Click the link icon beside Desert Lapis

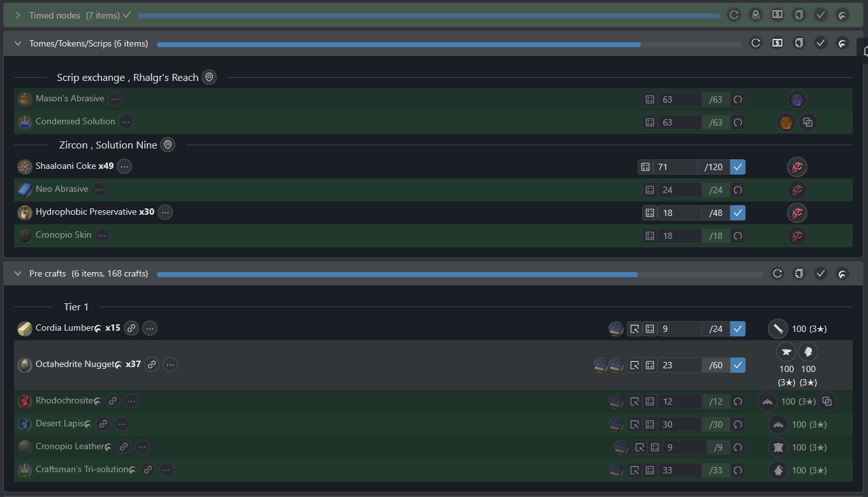click(x=103, y=424)
